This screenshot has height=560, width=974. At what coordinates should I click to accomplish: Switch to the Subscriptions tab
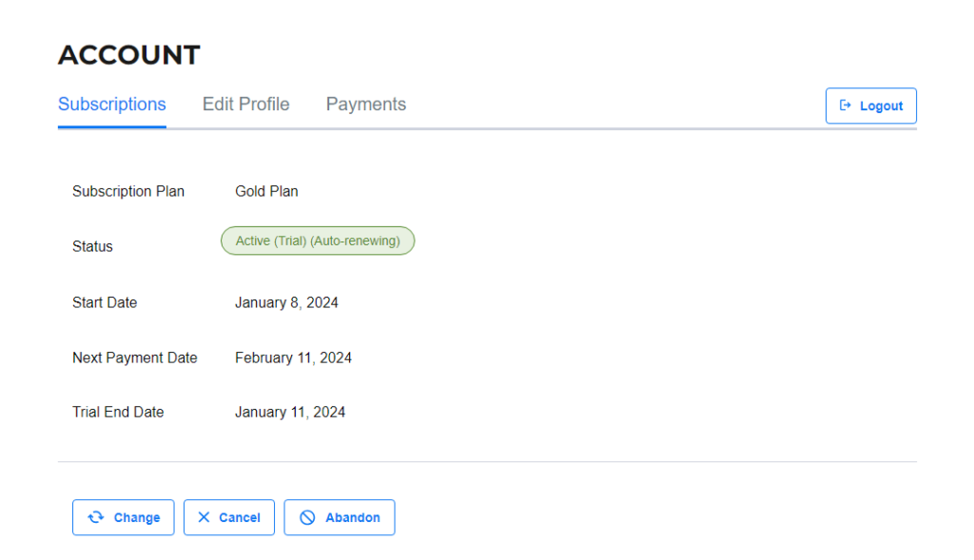(112, 105)
